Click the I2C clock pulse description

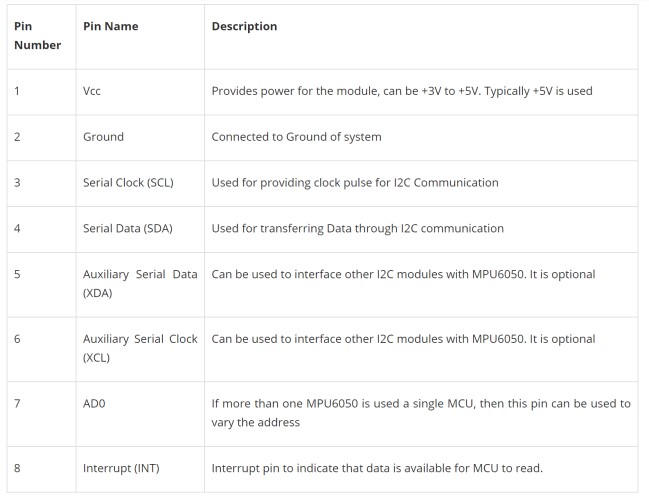pos(355,183)
